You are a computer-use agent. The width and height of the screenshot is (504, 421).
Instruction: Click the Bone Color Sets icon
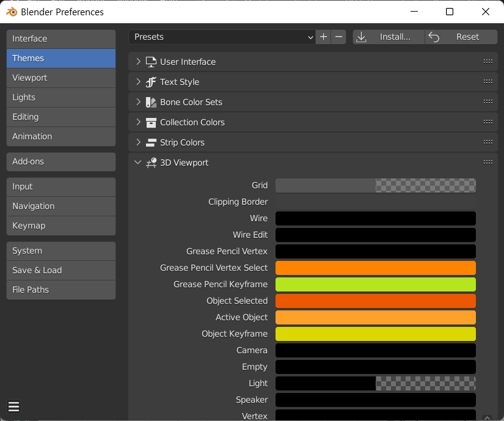(151, 102)
